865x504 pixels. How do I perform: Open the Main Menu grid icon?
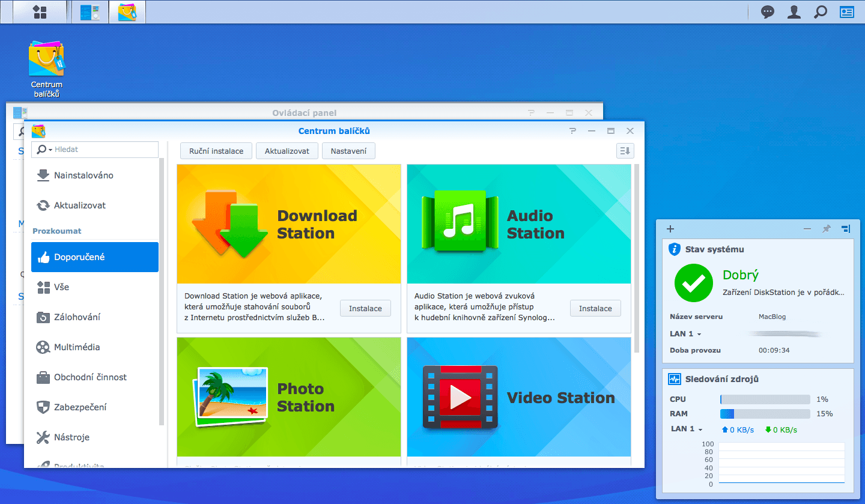pyautogui.click(x=39, y=12)
